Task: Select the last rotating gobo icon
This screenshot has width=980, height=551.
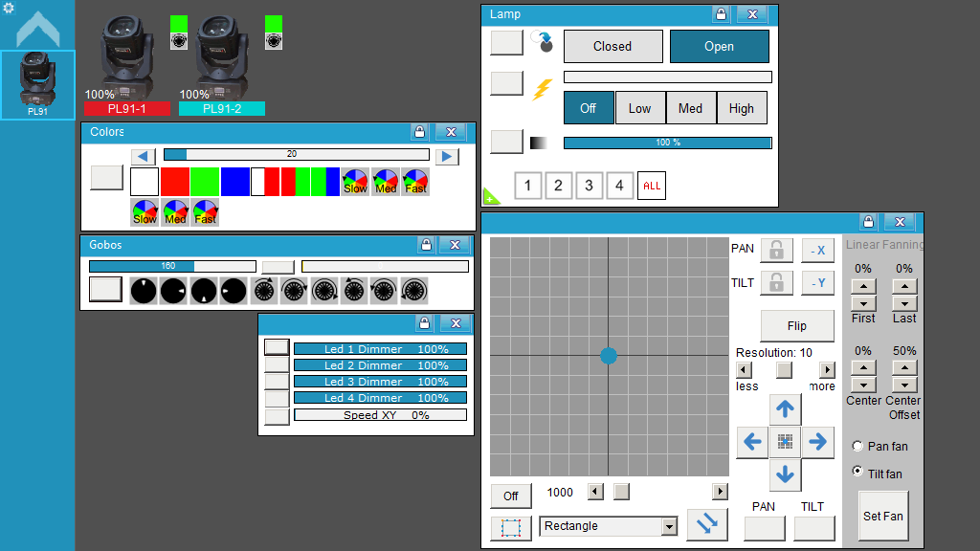Action: pos(413,291)
